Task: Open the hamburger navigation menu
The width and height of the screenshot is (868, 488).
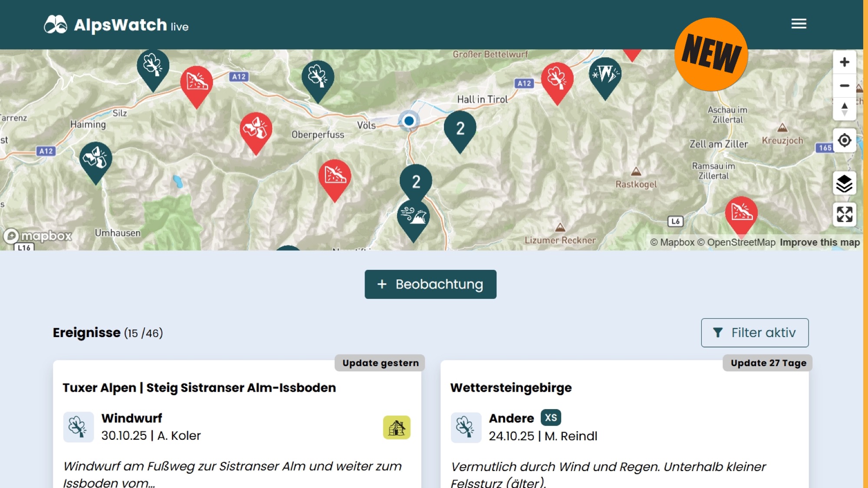Action: click(799, 24)
